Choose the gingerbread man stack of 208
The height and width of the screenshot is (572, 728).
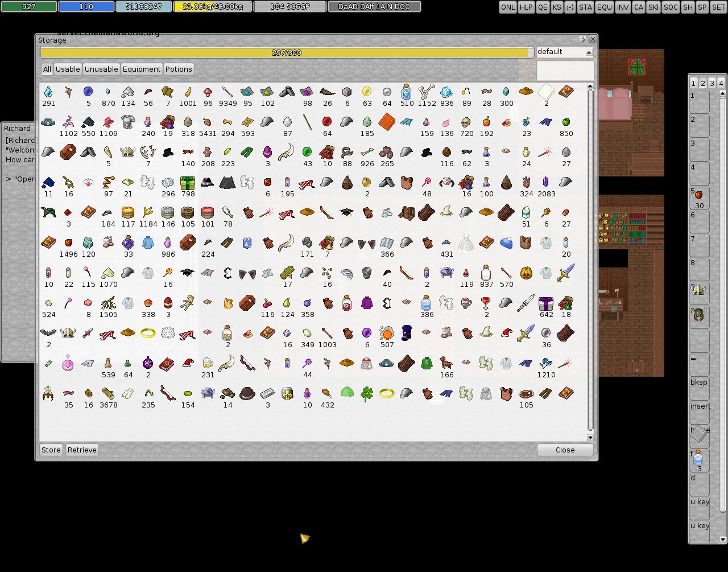(x=208, y=152)
